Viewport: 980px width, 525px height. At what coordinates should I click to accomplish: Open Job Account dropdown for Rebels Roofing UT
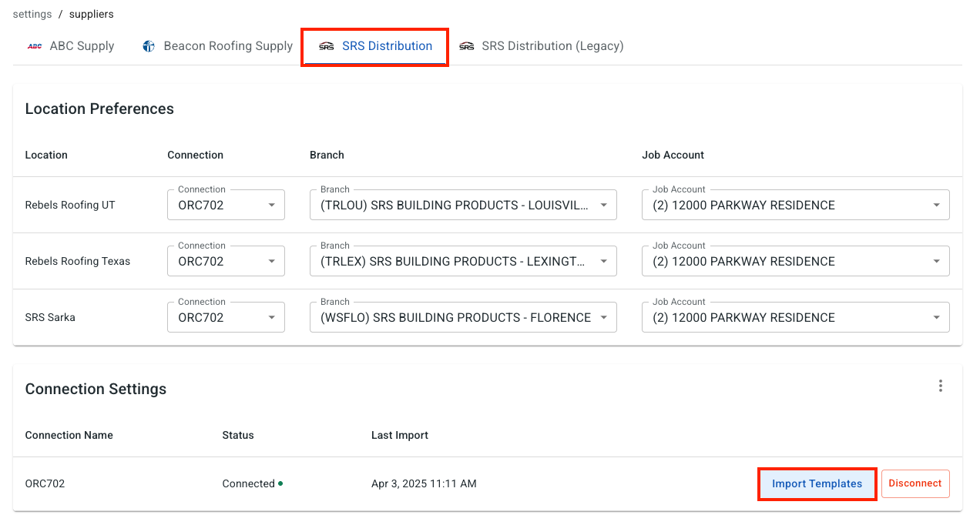796,205
